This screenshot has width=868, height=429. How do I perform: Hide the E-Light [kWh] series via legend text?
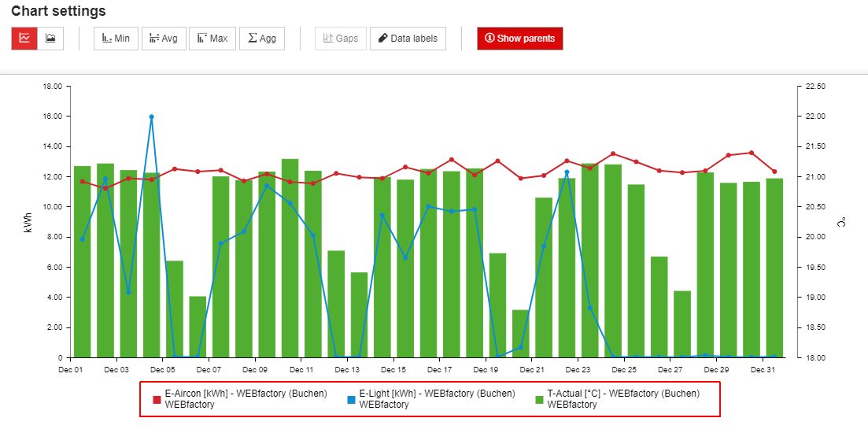coord(437,394)
